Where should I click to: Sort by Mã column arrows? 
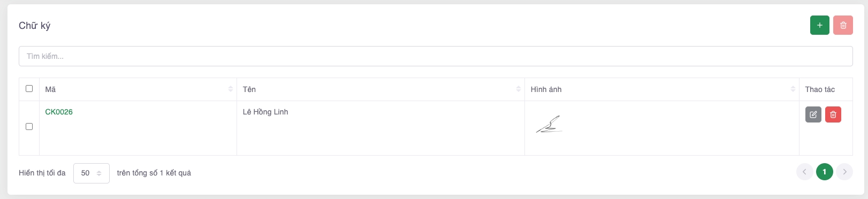[x=231, y=89]
